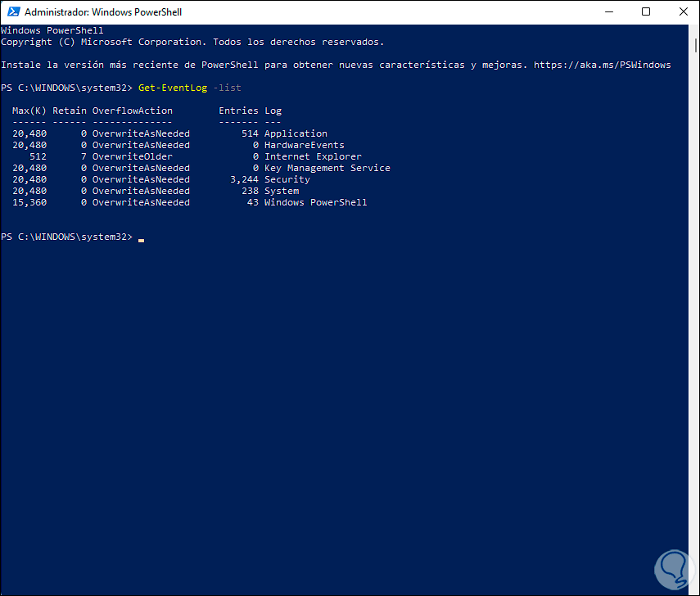Image resolution: width=700 pixels, height=596 pixels.
Task: Click the 514 entries value
Action: click(x=250, y=133)
